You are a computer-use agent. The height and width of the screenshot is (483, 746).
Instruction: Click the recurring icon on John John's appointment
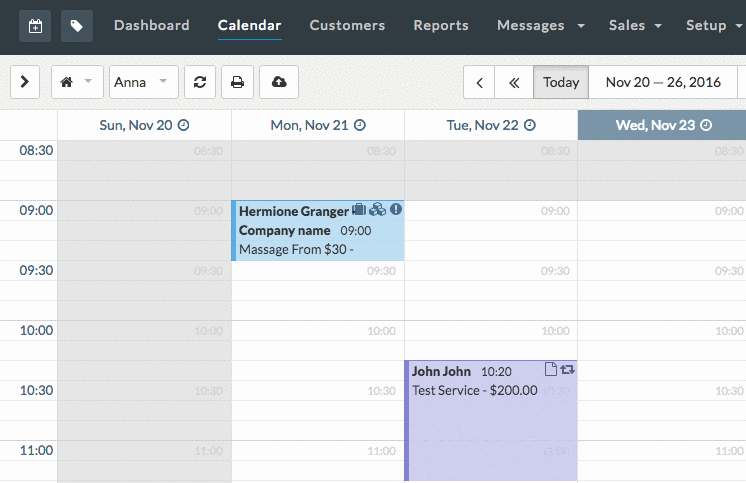click(568, 370)
